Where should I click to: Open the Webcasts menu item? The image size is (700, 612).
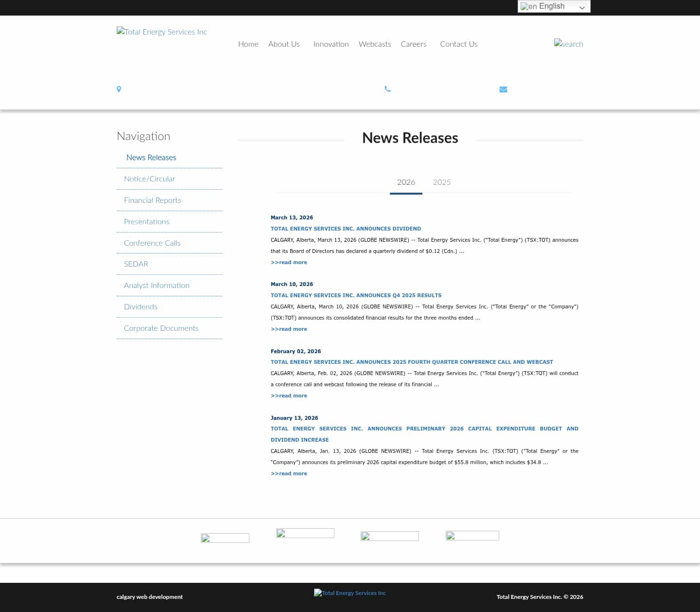pyautogui.click(x=374, y=44)
